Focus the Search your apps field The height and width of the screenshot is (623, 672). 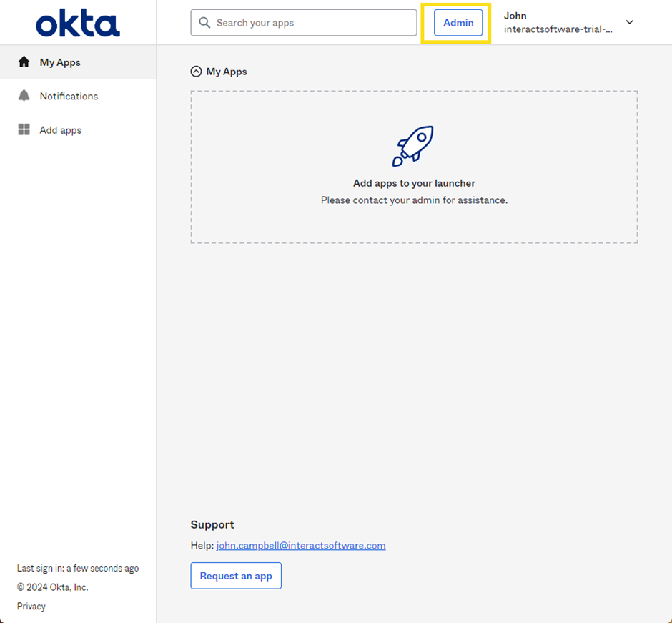pyautogui.click(x=304, y=23)
